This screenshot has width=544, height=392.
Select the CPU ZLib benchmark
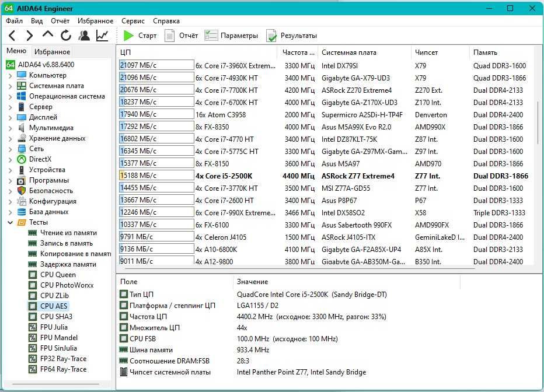54,296
